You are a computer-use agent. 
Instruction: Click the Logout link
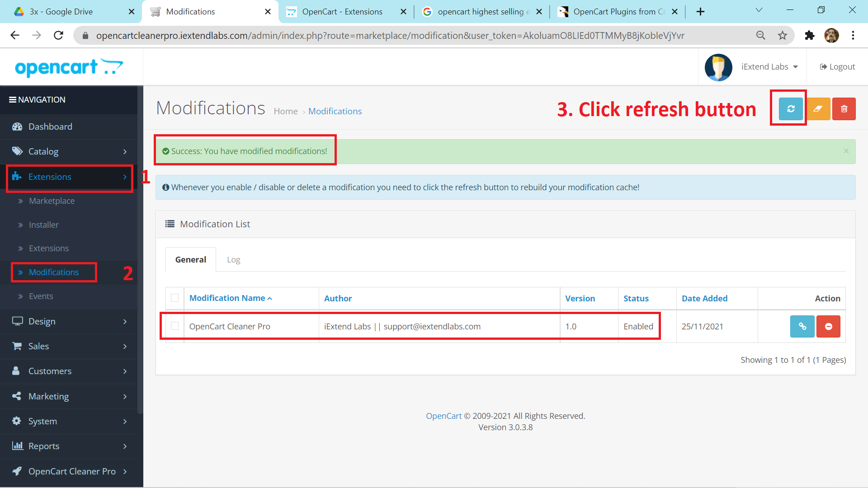point(837,67)
